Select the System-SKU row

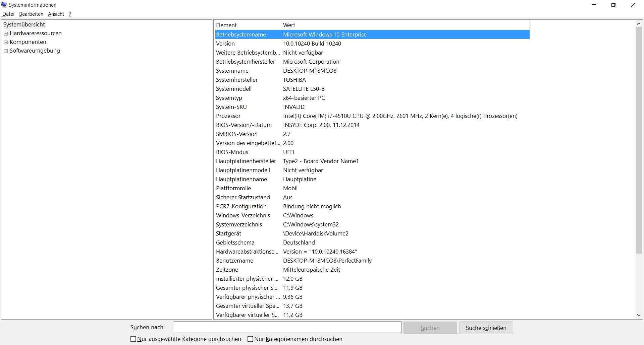tap(372, 107)
